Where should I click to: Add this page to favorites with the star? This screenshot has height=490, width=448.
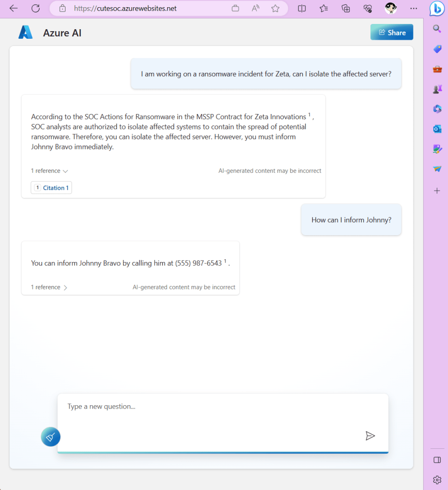click(275, 8)
